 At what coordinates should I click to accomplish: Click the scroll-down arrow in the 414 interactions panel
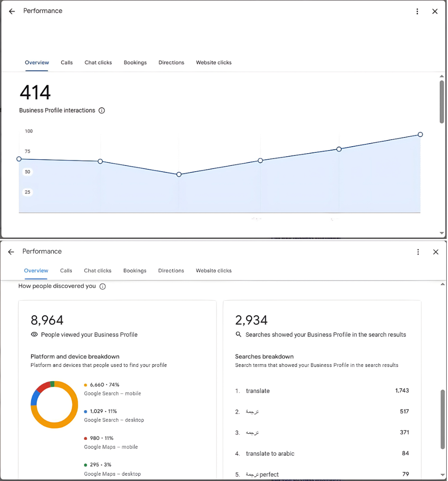pos(442,233)
